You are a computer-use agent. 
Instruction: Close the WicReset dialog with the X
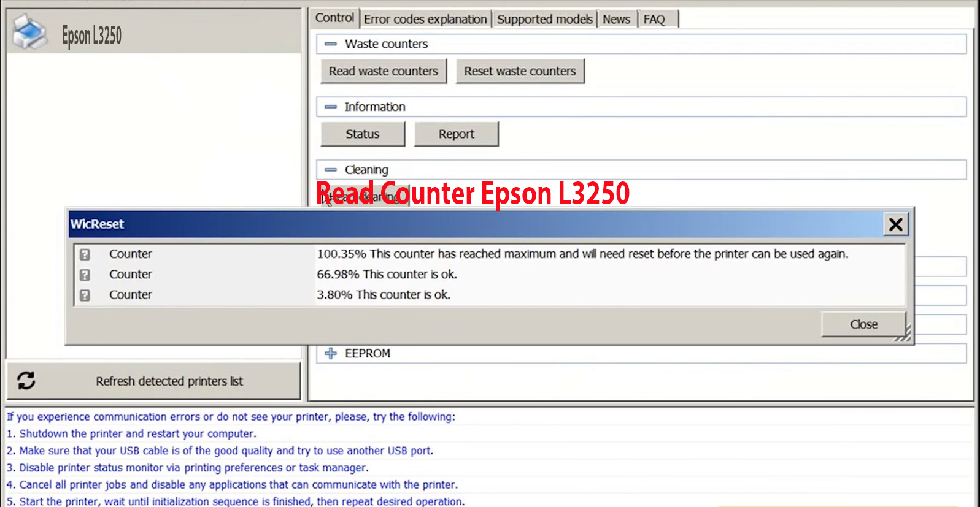pyautogui.click(x=895, y=224)
